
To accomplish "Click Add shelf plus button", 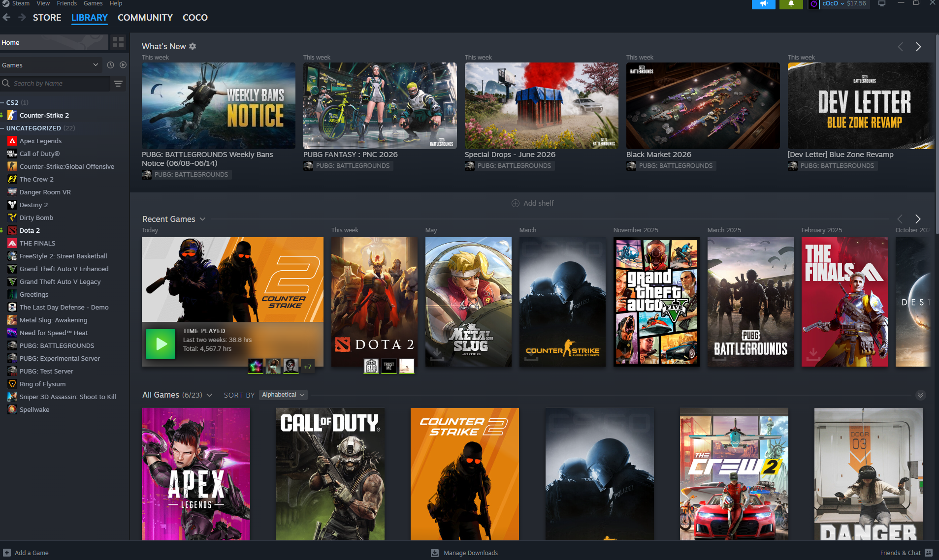I will coord(516,203).
